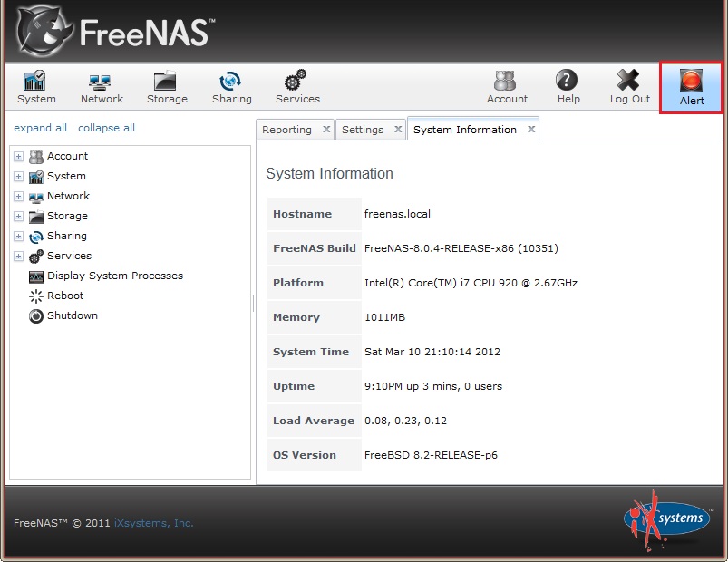The image size is (728, 562).
Task: Click the Network icon in the tree
Action: point(36,198)
